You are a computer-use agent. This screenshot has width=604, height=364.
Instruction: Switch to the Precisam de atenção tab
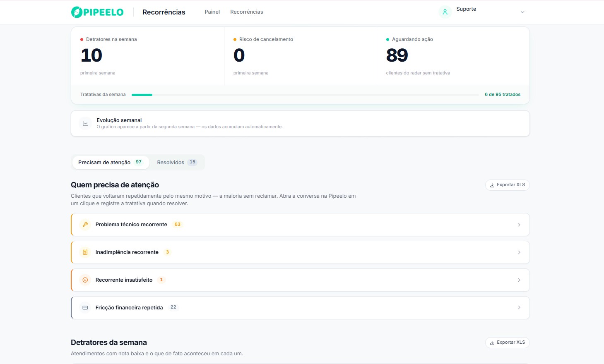coord(111,162)
